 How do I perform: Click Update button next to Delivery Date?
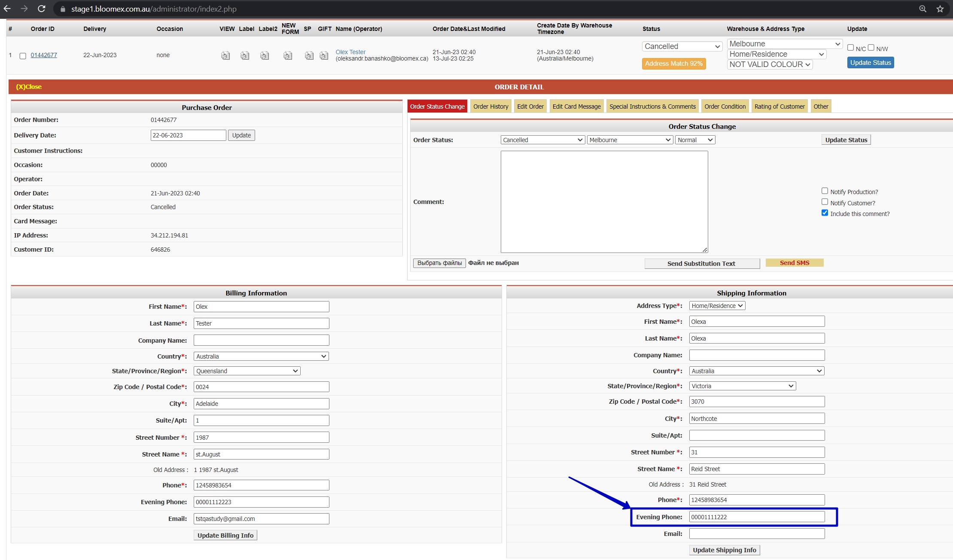(x=241, y=135)
